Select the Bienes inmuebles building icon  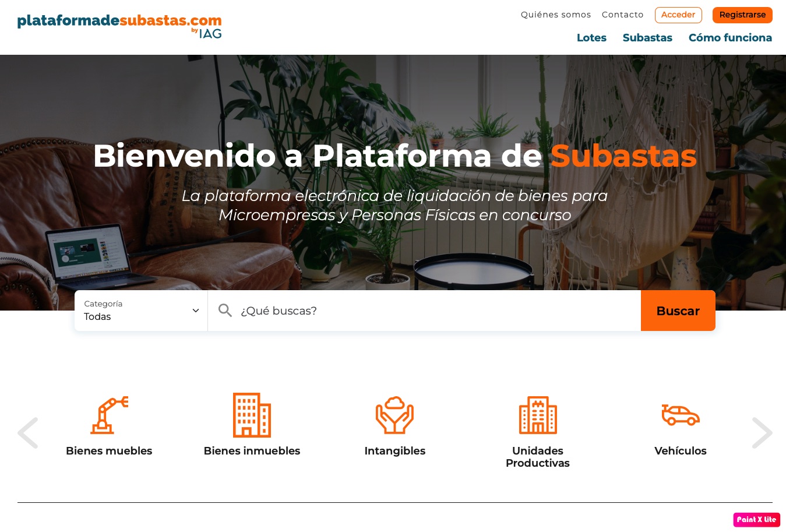click(252, 415)
